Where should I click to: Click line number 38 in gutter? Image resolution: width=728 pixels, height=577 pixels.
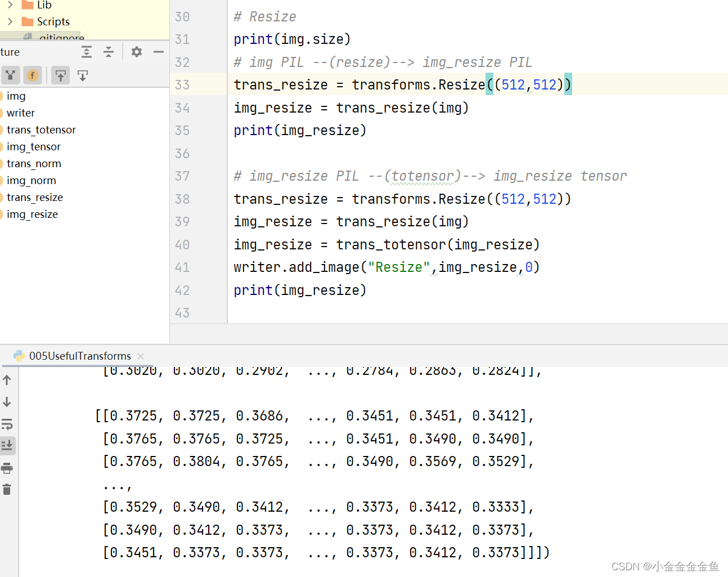point(182,199)
